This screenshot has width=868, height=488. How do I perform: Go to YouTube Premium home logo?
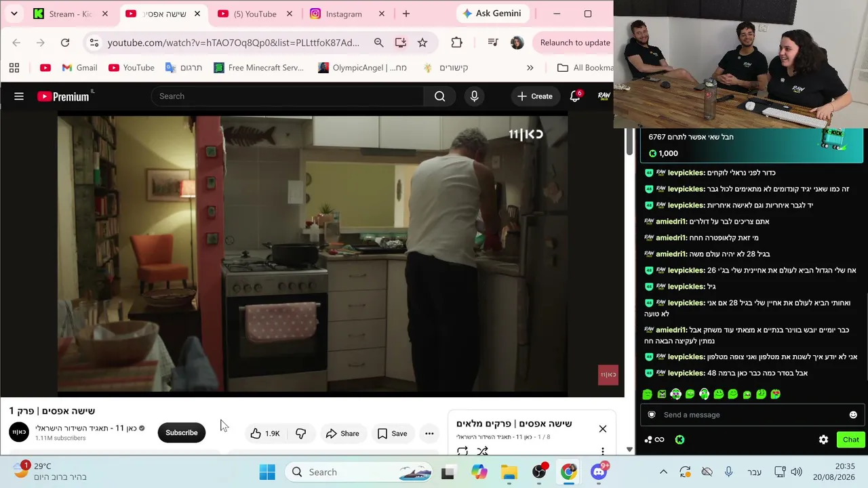coord(63,96)
